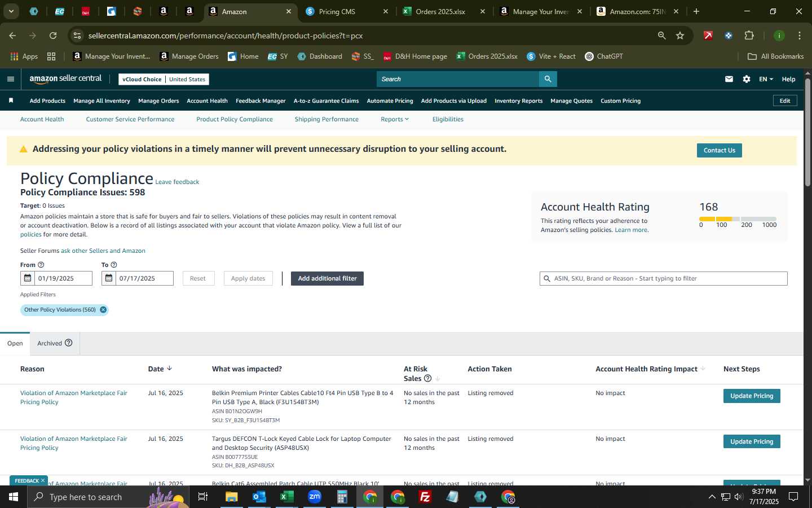Select the Open tab

[15, 343]
